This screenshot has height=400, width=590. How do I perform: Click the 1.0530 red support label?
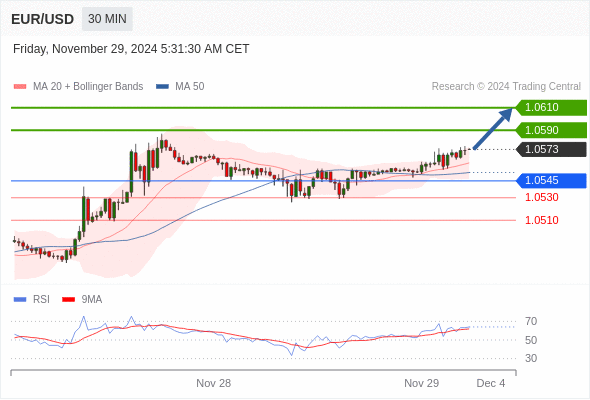(x=541, y=197)
